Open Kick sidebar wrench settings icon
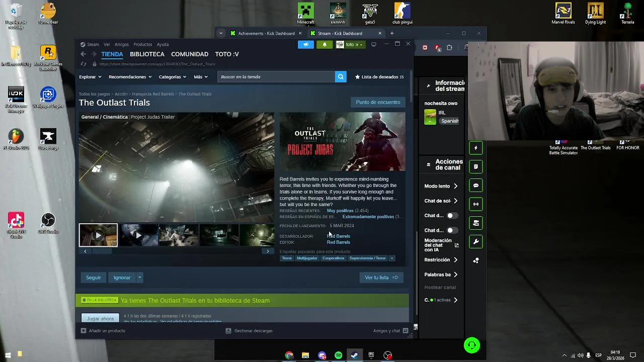This screenshot has width=644, height=362. pyautogui.click(x=476, y=242)
